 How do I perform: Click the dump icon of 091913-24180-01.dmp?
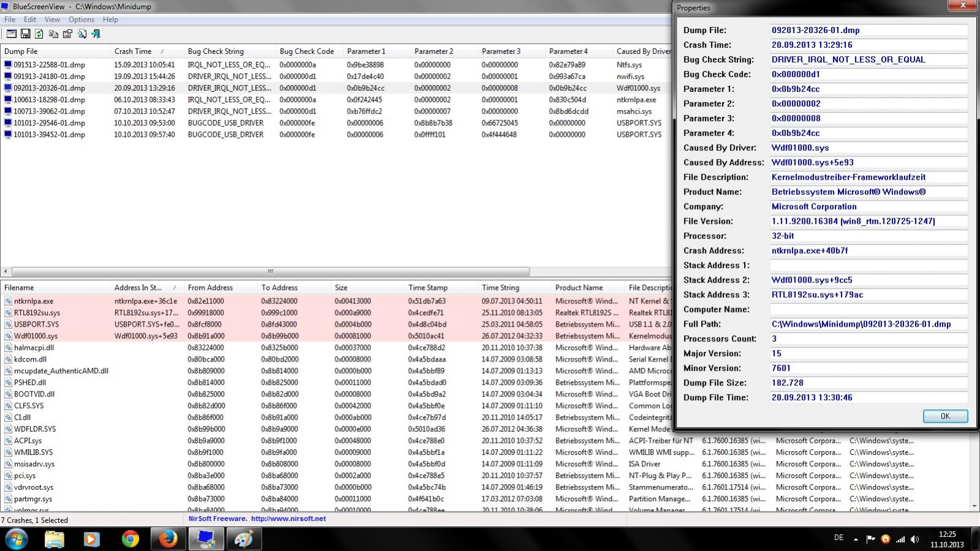(8, 76)
